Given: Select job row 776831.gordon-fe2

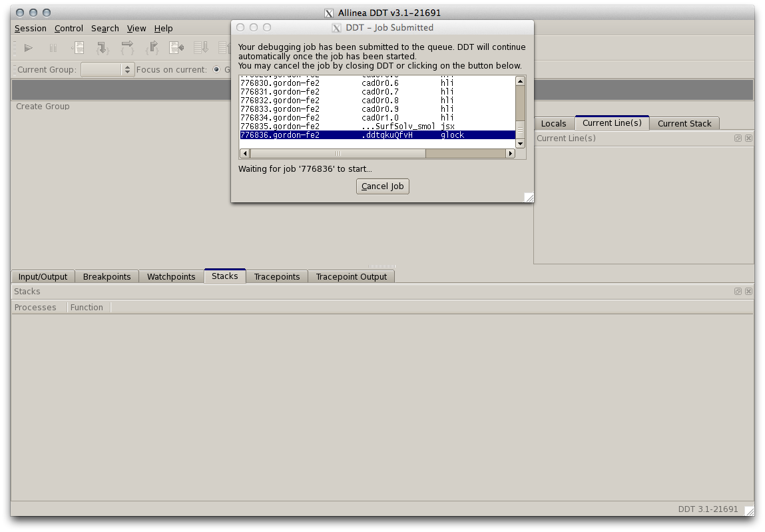Looking at the screenshot, I should coord(378,91).
